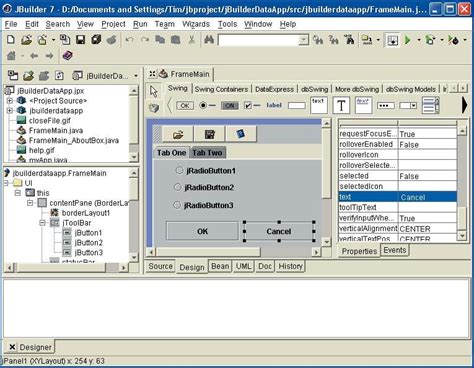The height and width of the screenshot is (368, 474).
Task: Collapse the contentPane node
Action: tap(30, 203)
